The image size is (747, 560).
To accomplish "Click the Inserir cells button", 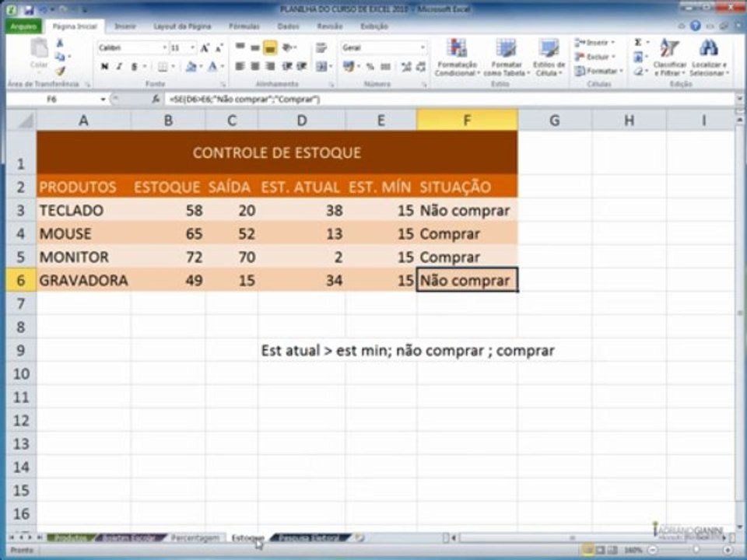I will tap(594, 43).
